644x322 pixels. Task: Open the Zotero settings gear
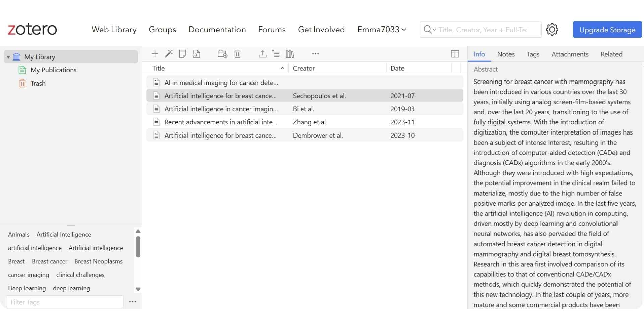coord(552,29)
